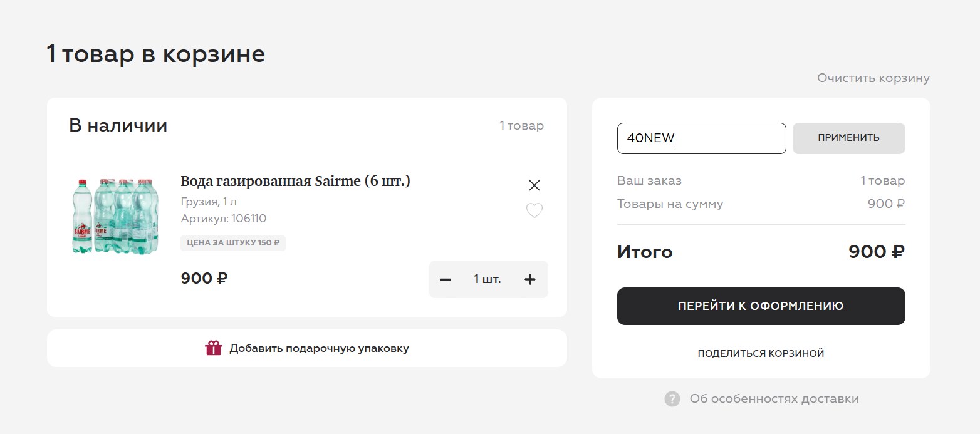Click the Итого total amount 900 ₽
The width and height of the screenshot is (980, 434).
[x=877, y=252]
